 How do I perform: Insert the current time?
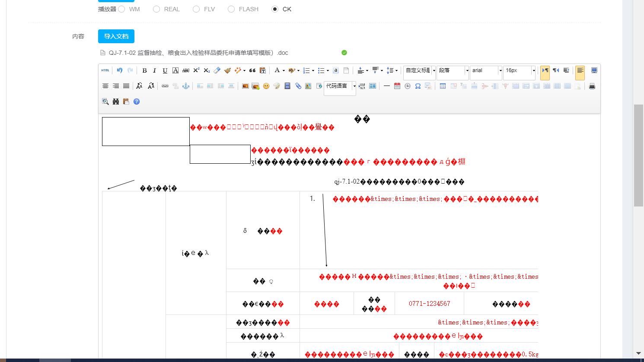tap(408, 86)
